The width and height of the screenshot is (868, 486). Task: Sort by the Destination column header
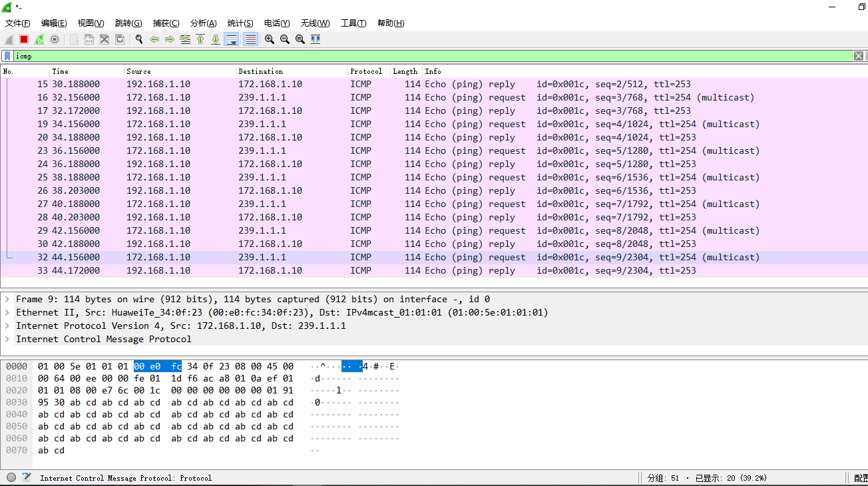[292, 71]
